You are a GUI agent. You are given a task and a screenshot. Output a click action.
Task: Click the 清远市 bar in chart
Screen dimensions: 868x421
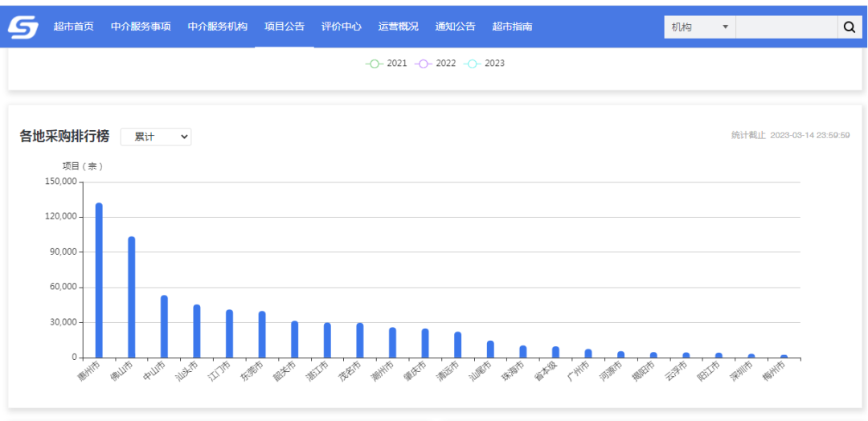pyautogui.click(x=458, y=345)
